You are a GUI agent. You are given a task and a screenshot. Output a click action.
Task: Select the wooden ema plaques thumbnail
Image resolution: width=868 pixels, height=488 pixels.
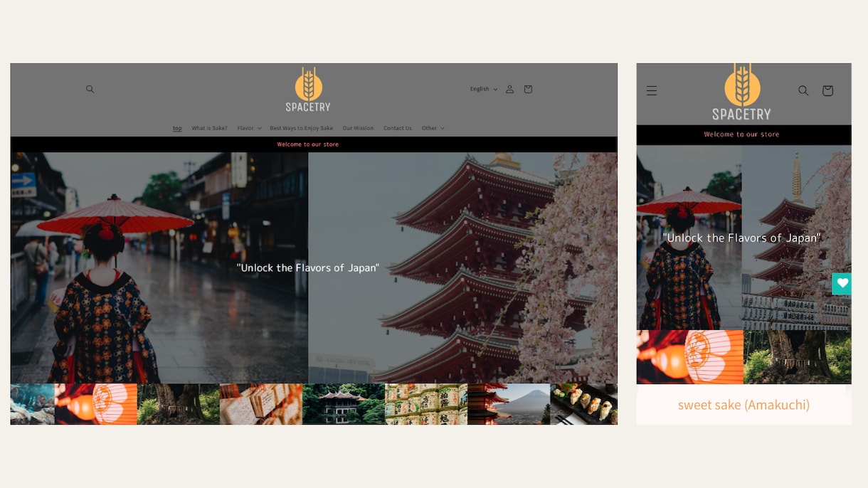(x=261, y=404)
